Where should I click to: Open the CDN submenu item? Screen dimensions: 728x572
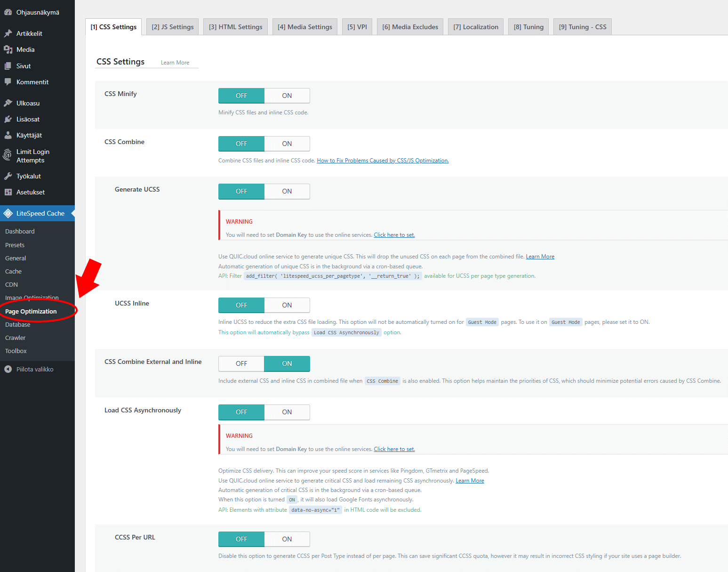(11, 284)
